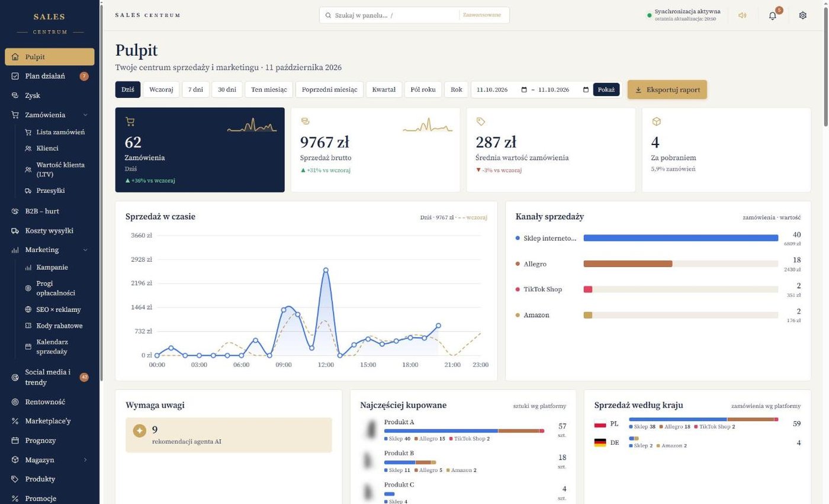Image resolution: width=829 pixels, height=504 pixels.
Task: Select the Kwartał period filter
Action: click(384, 89)
